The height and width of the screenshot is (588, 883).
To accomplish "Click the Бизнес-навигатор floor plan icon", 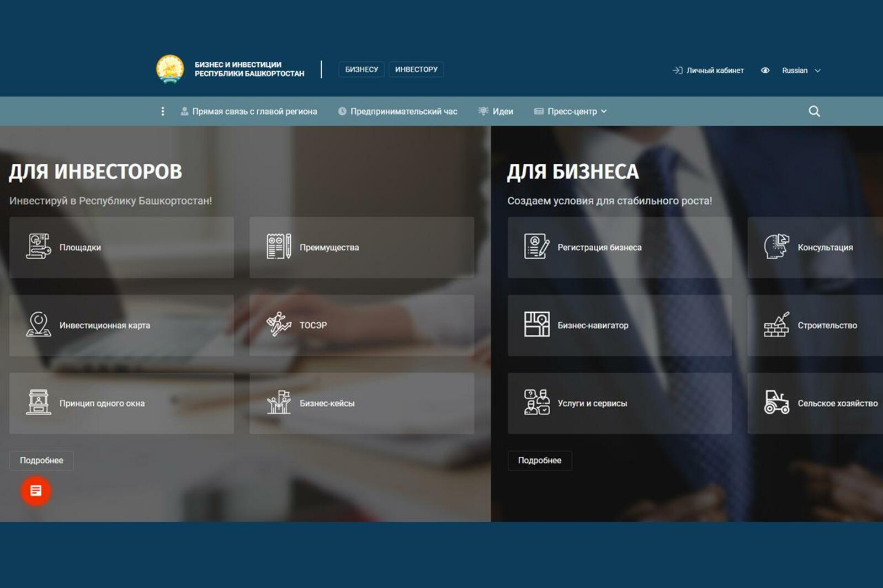I will (x=537, y=324).
